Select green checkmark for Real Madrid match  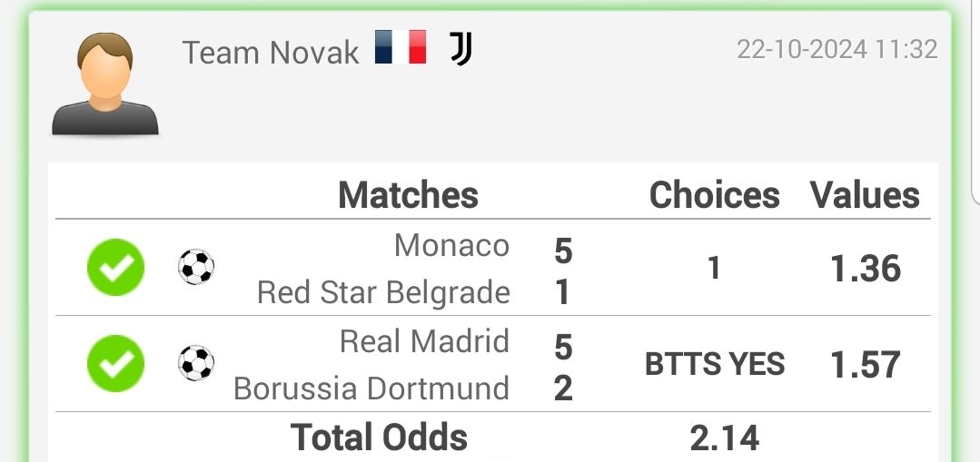(115, 364)
